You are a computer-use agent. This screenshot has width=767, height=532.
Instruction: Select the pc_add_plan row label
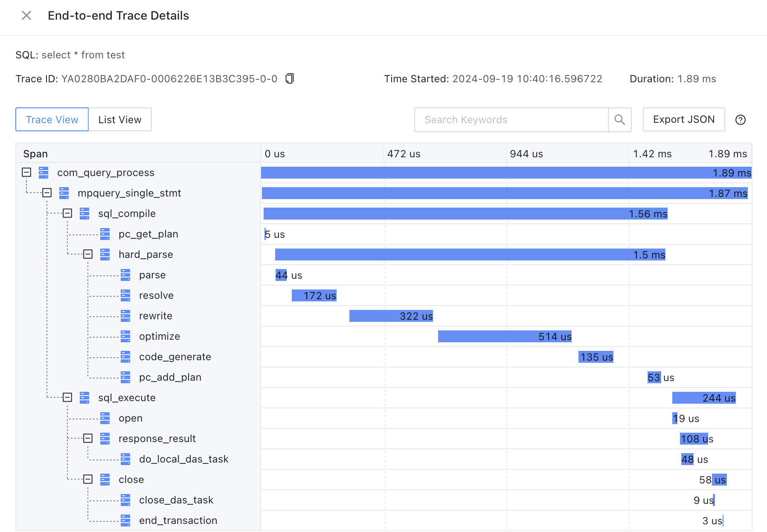click(170, 377)
